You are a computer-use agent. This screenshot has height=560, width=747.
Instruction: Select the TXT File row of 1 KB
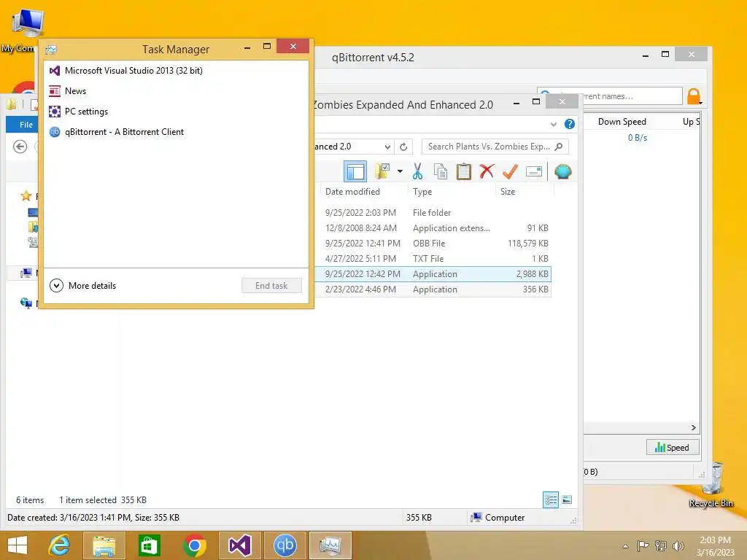coord(433,259)
